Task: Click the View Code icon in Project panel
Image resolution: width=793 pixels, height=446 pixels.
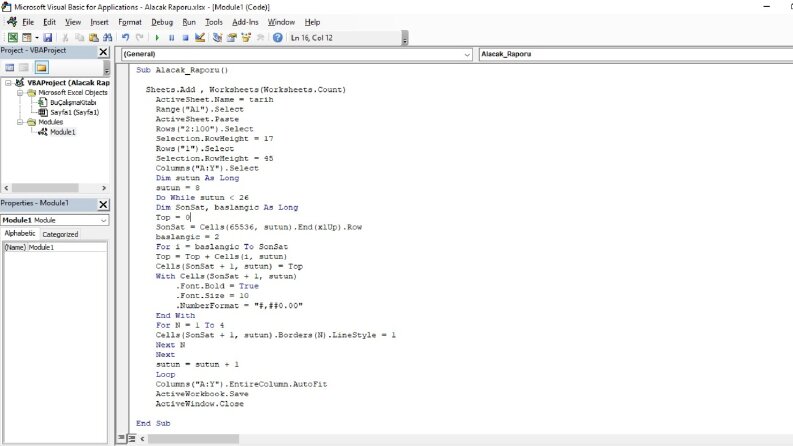Action: tap(10, 67)
